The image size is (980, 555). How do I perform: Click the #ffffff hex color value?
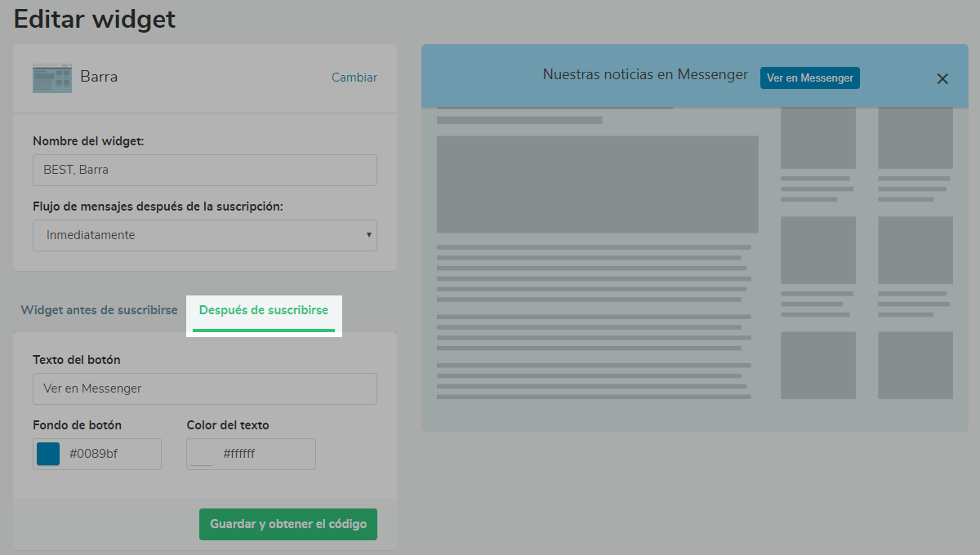click(x=239, y=454)
